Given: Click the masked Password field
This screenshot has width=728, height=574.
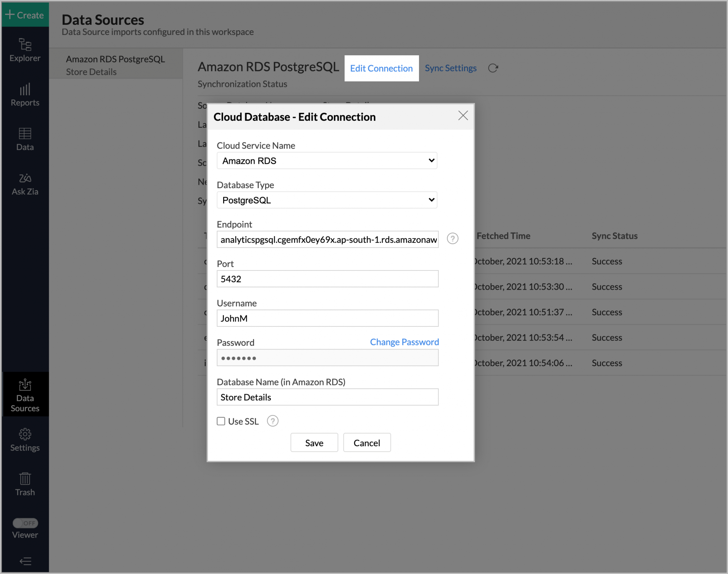Looking at the screenshot, I should point(328,358).
